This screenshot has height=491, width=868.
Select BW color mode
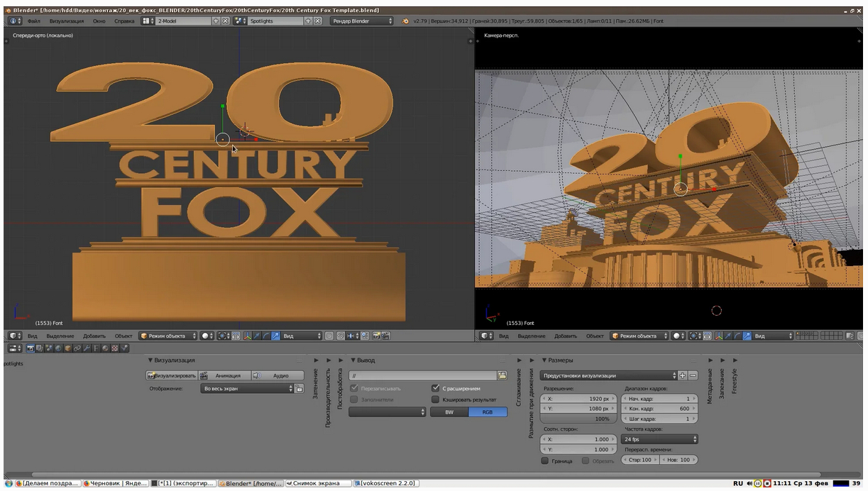[449, 412]
